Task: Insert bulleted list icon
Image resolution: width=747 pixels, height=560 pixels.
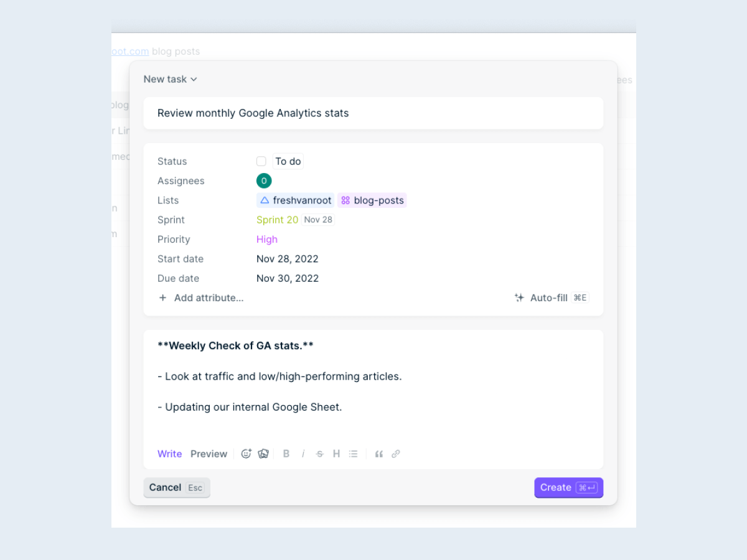Action: [354, 454]
